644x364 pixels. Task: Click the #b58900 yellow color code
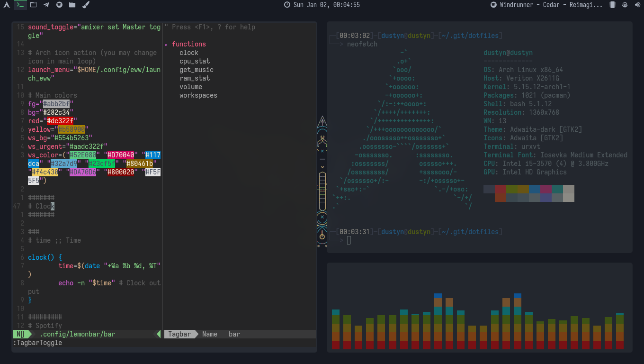tap(72, 129)
